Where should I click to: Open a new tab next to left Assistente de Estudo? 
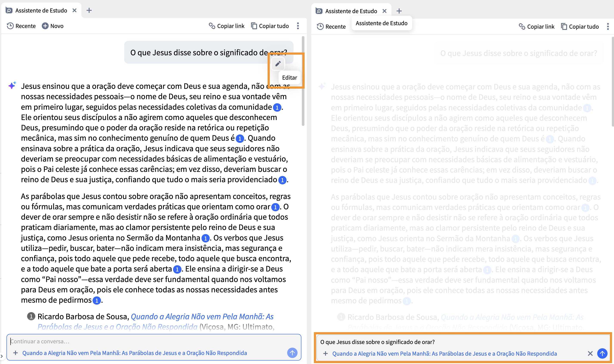[x=89, y=10]
